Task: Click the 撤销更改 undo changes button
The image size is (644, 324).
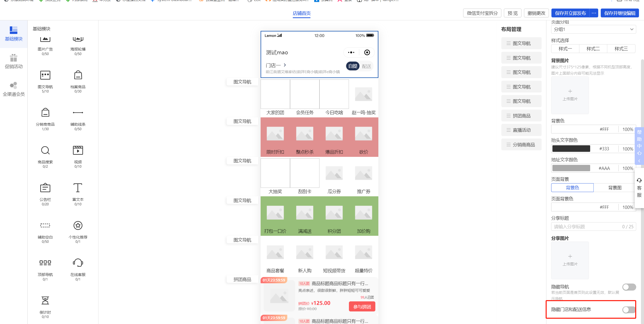Action: 536,13
